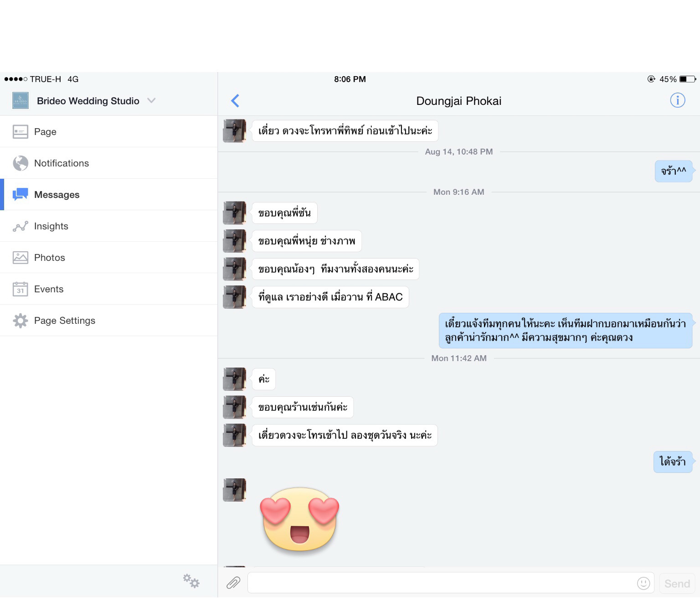Click the double gears icon at sidebar bottom
700x612 pixels.
pos(191,581)
